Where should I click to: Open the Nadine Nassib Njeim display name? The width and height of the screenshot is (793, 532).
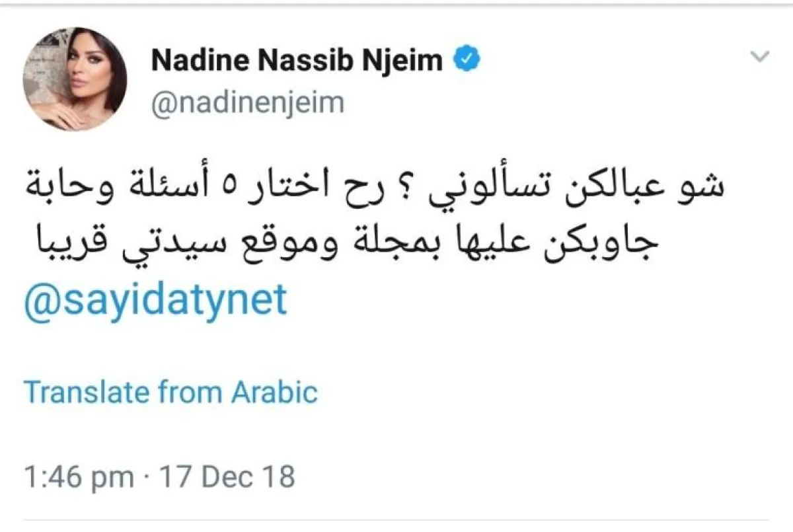pos(297,61)
